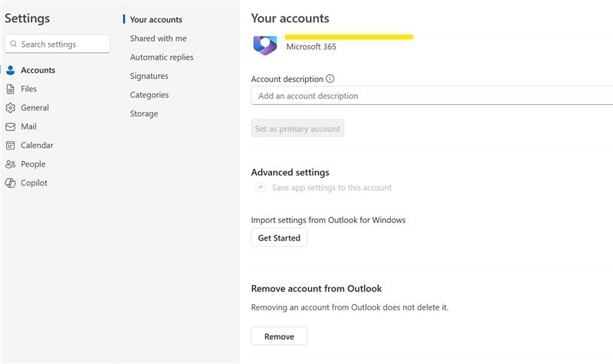
Task: Click the Microsoft 365 account logo
Action: coord(265,45)
